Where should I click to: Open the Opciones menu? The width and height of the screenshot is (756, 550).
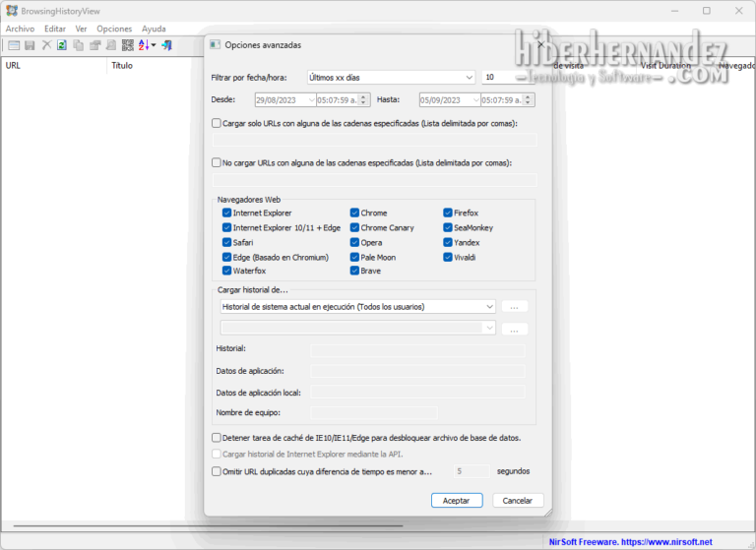[x=114, y=29]
